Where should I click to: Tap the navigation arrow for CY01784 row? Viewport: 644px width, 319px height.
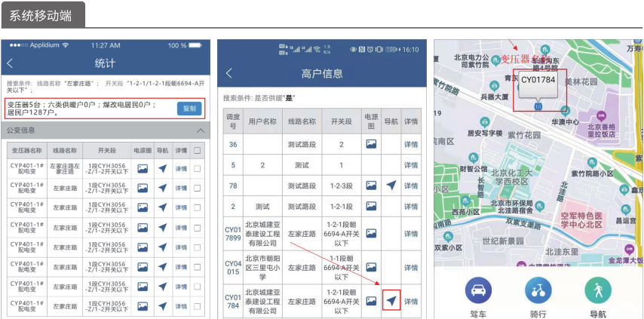[391, 301]
